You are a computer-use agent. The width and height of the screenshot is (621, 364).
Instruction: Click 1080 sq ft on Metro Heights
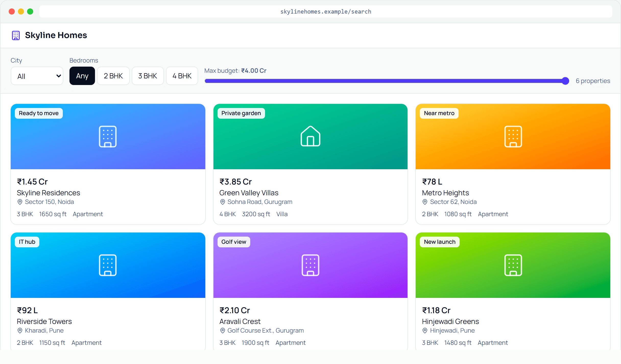point(458,214)
